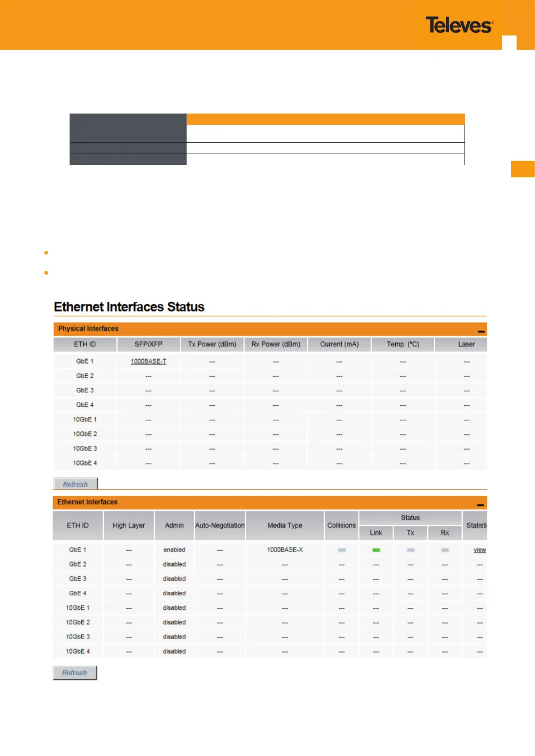Screen dimensions: 535x756
Task: Select the GbE 1 row in Physical Interfaces
Action: (x=270, y=361)
